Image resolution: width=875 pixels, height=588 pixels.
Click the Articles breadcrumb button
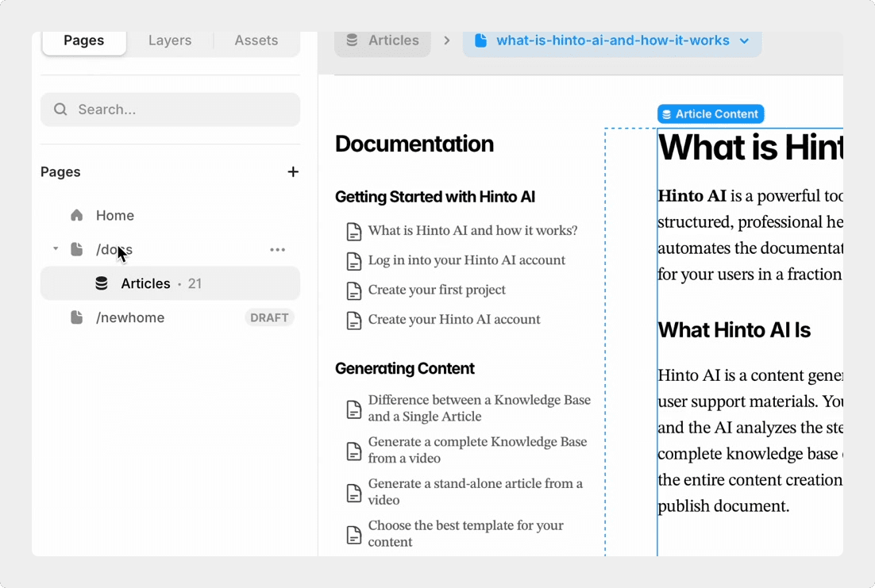[x=383, y=40]
